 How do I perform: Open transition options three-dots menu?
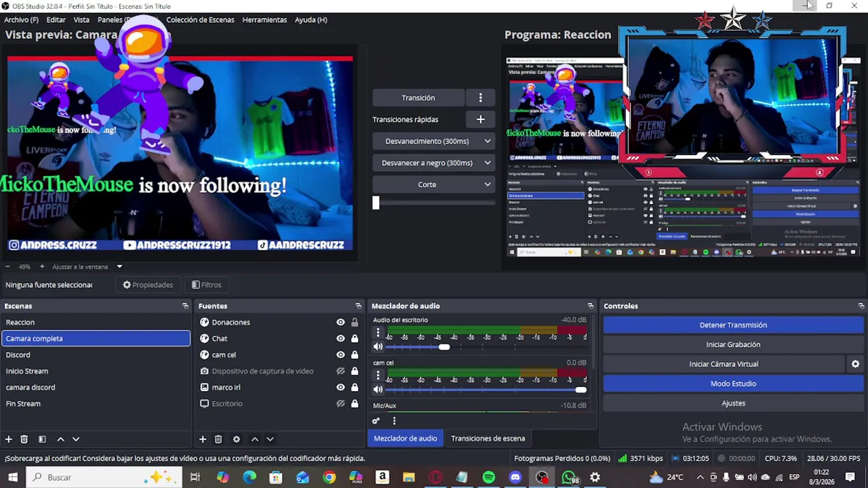point(480,98)
